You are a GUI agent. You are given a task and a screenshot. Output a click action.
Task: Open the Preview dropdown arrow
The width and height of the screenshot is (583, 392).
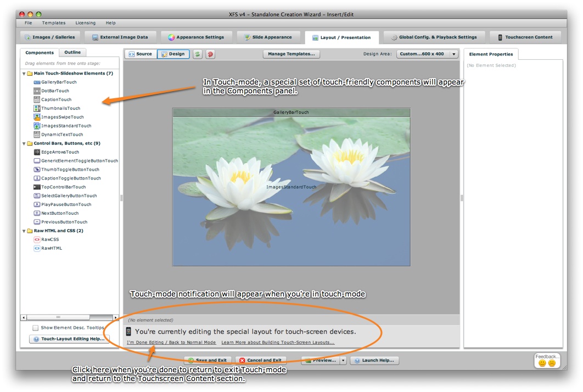pos(343,360)
